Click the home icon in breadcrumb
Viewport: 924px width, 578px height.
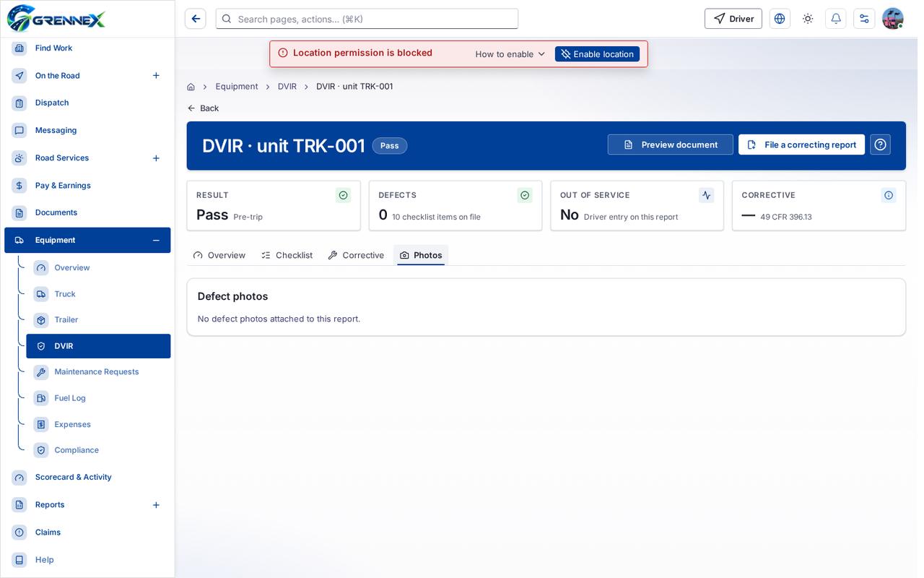(191, 87)
